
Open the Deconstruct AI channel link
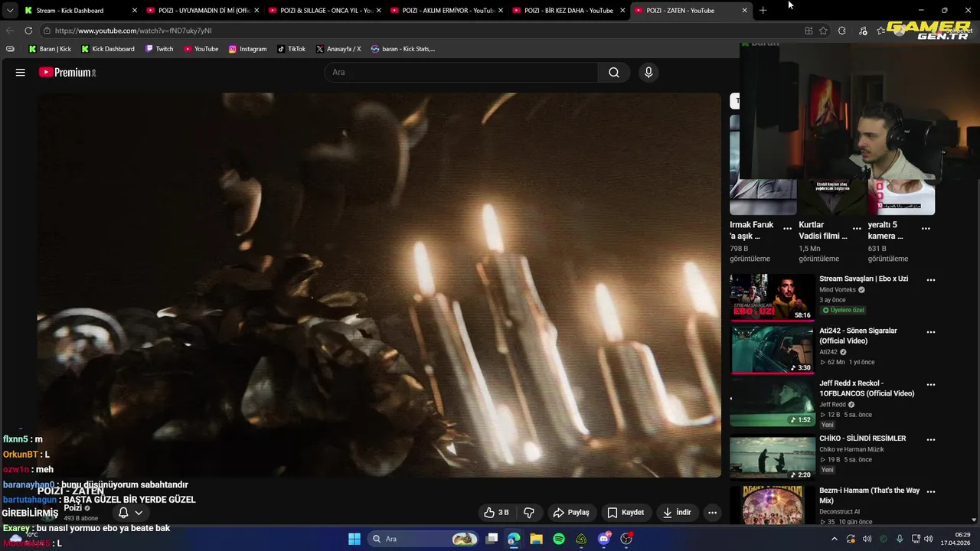tap(839, 511)
